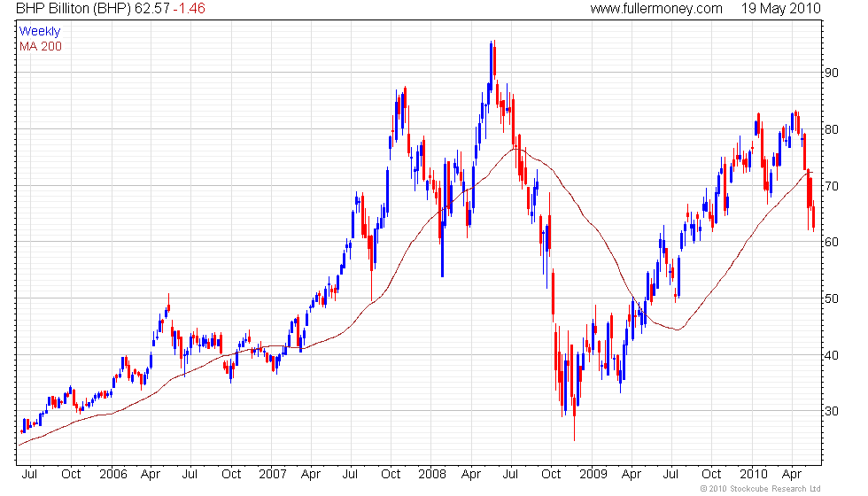Click the 60 price axis label
The image size is (868, 496).
click(832, 243)
